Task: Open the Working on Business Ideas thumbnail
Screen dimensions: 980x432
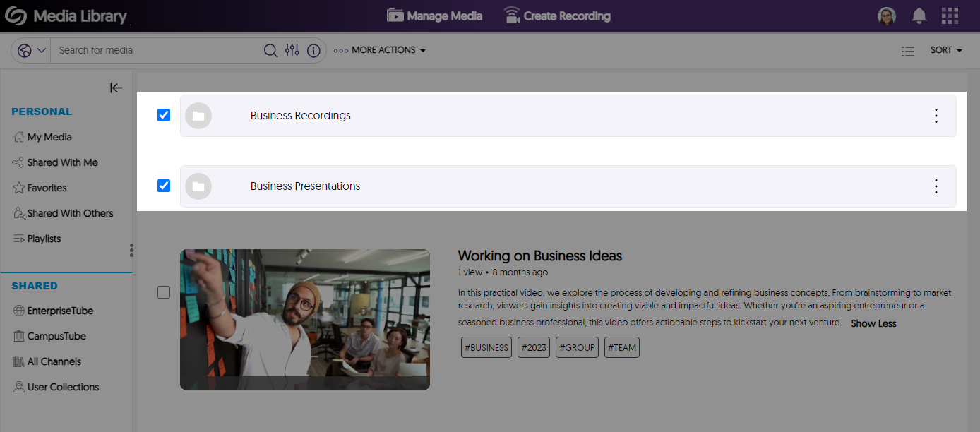Action: [305, 319]
